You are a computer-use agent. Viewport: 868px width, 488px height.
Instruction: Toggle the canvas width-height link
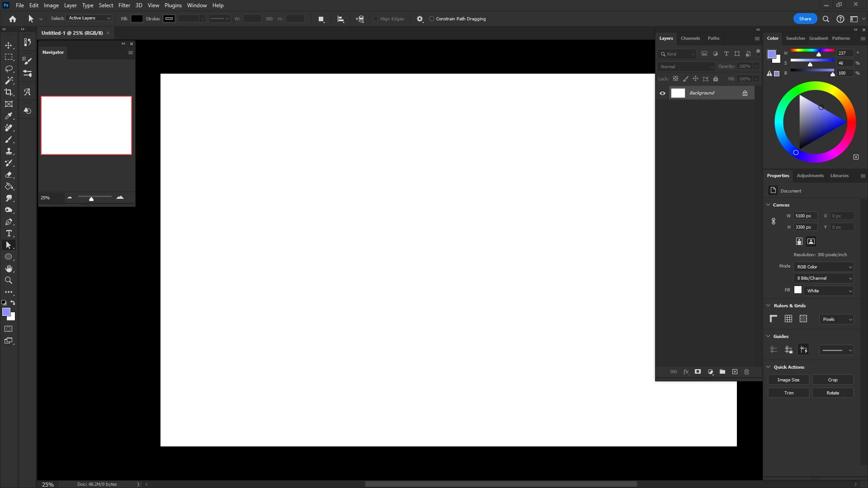pyautogui.click(x=774, y=221)
